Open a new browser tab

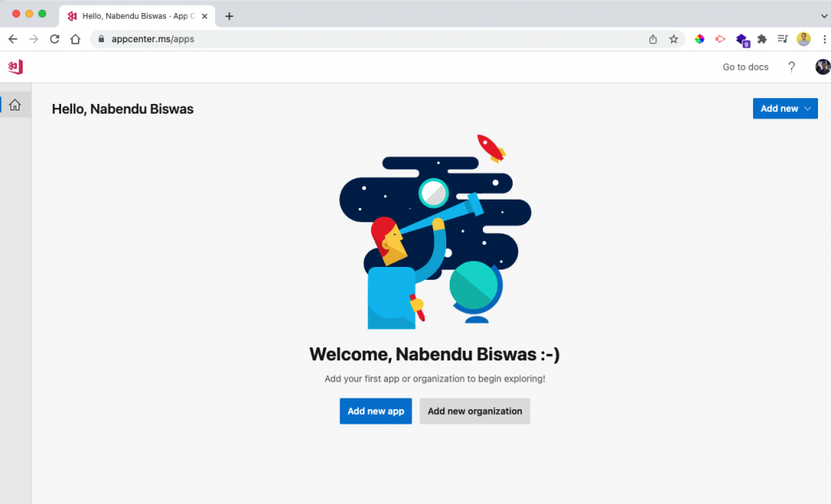(229, 16)
